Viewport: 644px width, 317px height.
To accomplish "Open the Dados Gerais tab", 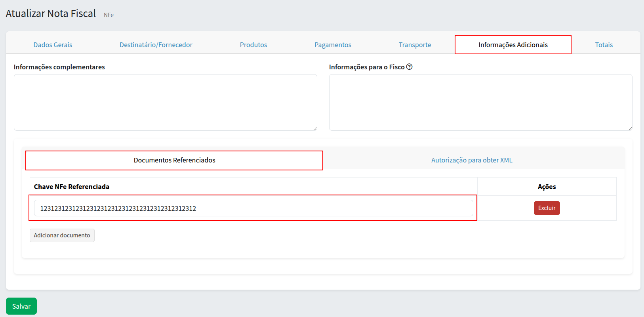I will (x=53, y=45).
